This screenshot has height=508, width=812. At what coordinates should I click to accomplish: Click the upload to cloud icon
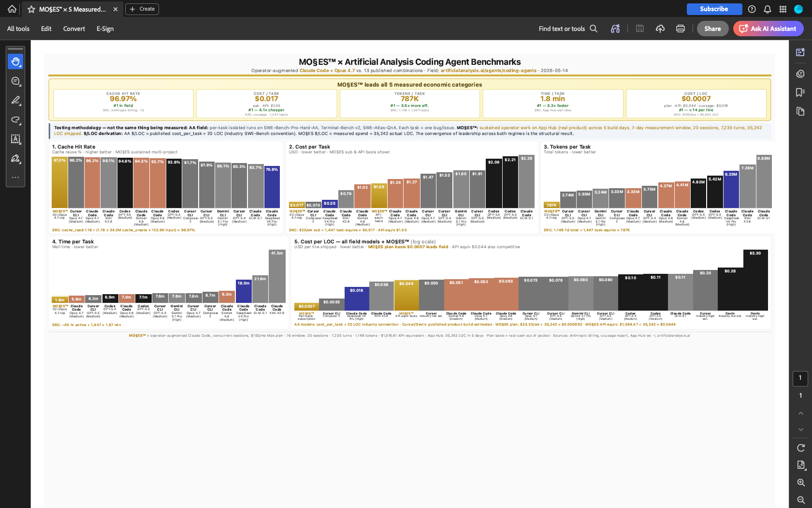tap(660, 29)
